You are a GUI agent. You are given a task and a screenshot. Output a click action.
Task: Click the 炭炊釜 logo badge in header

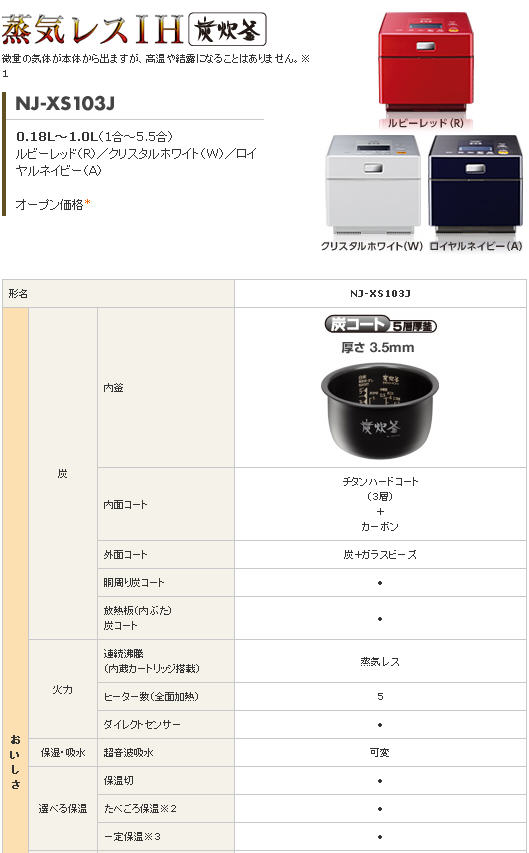coord(227,29)
